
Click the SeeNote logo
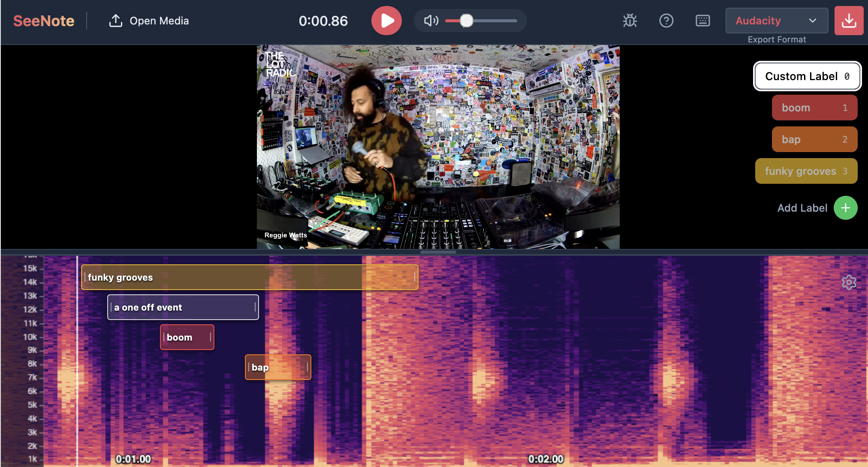44,21
